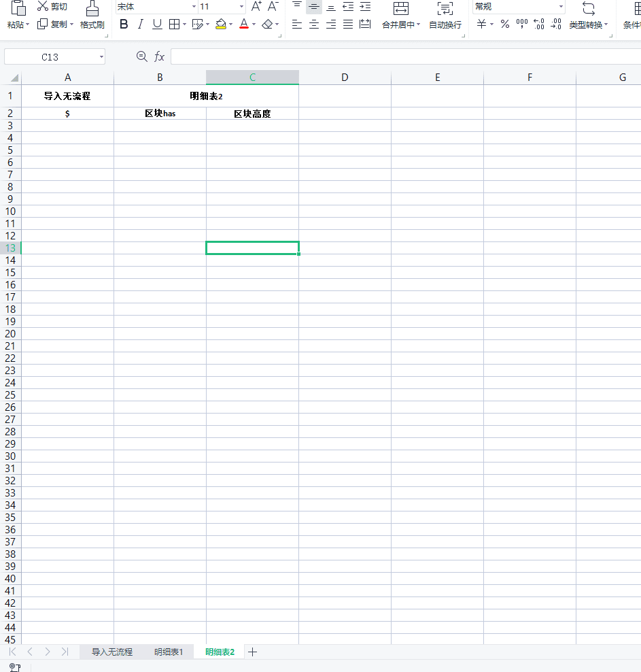Open the font size 11 dropdown
The height and width of the screenshot is (672, 641).
point(241,6)
